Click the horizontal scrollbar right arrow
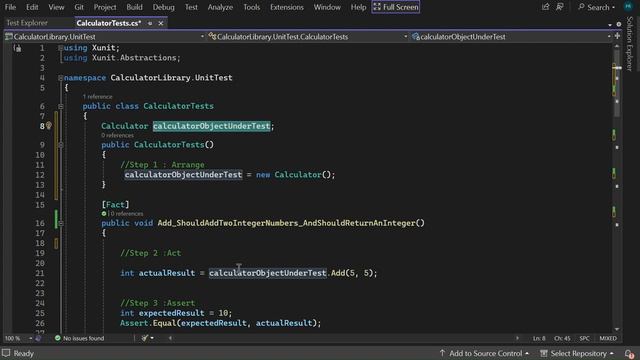 tap(517, 338)
